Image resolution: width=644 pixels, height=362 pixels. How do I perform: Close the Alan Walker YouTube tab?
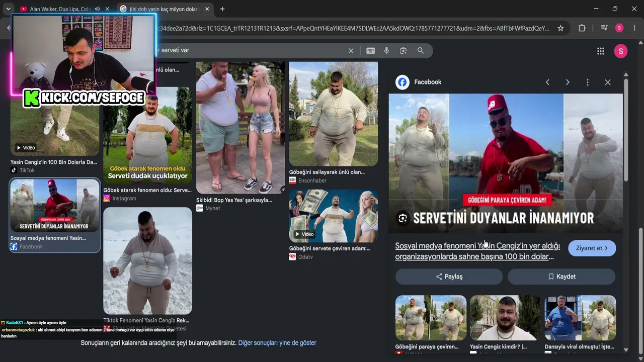(x=107, y=9)
